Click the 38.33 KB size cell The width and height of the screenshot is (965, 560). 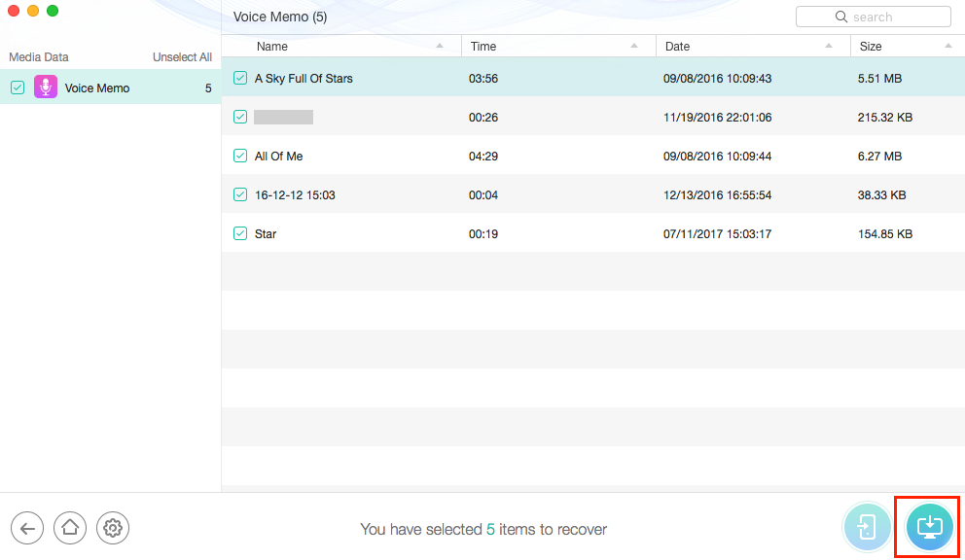(882, 195)
